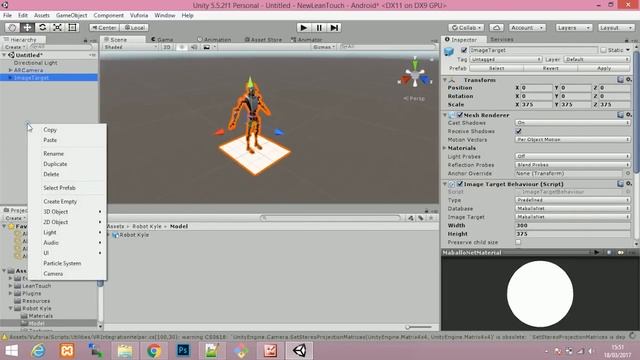The height and width of the screenshot is (360, 640).
Task: Open the Tag dropdown
Action: 505,59
